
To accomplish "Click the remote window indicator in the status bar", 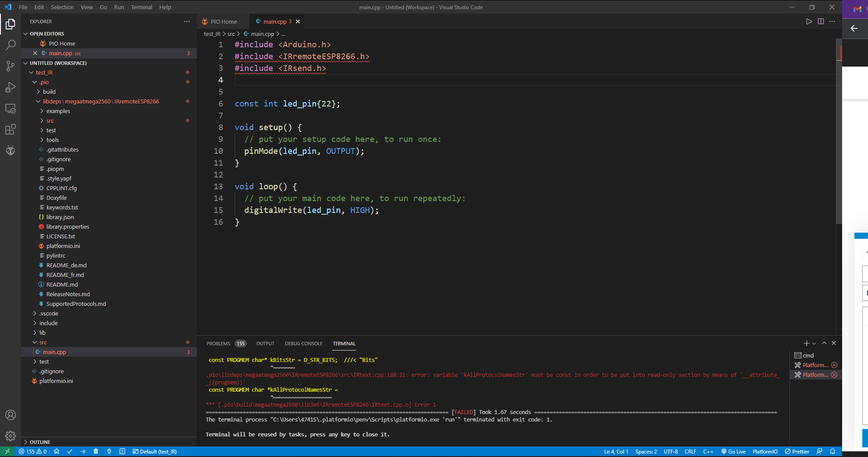I will pos(7,451).
